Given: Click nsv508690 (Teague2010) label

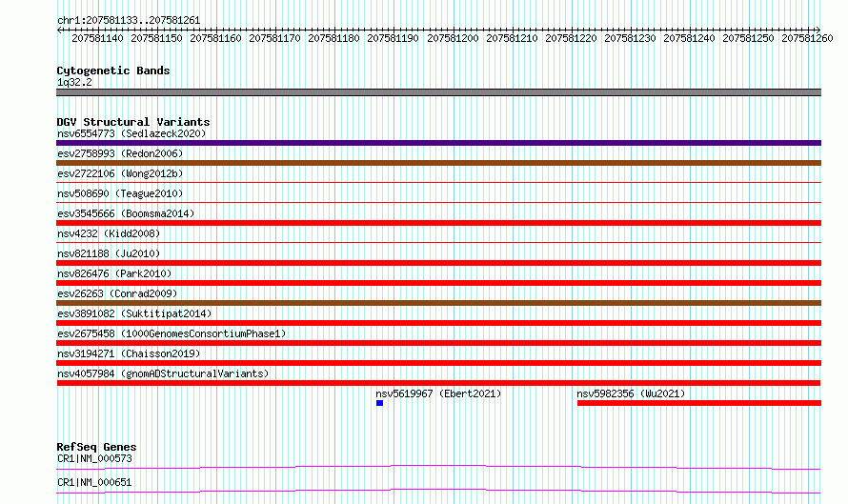Looking at the screenshot, I should [x=120, y=193].
